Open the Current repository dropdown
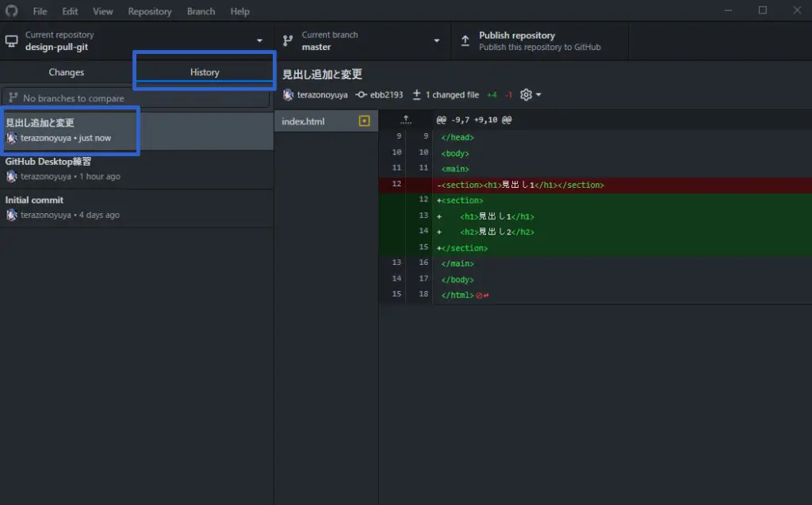Image resolution: width=812 pixels, height=505 pixels. [x=136, y=41]
